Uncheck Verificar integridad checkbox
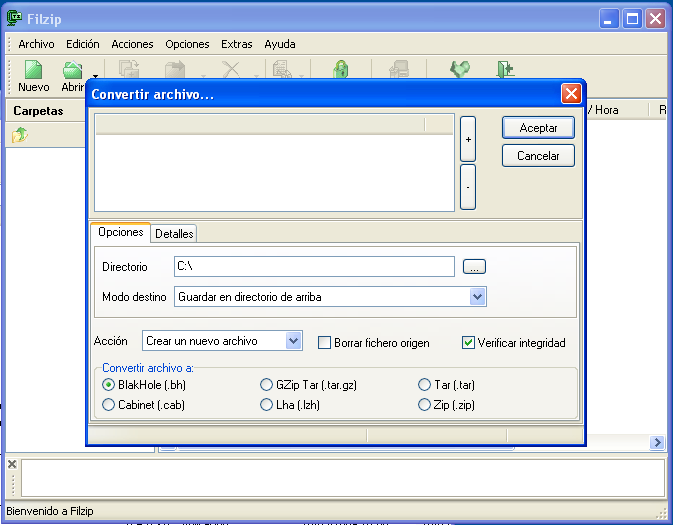This screenshot has width=673, height=525. (x=468, y=343)
